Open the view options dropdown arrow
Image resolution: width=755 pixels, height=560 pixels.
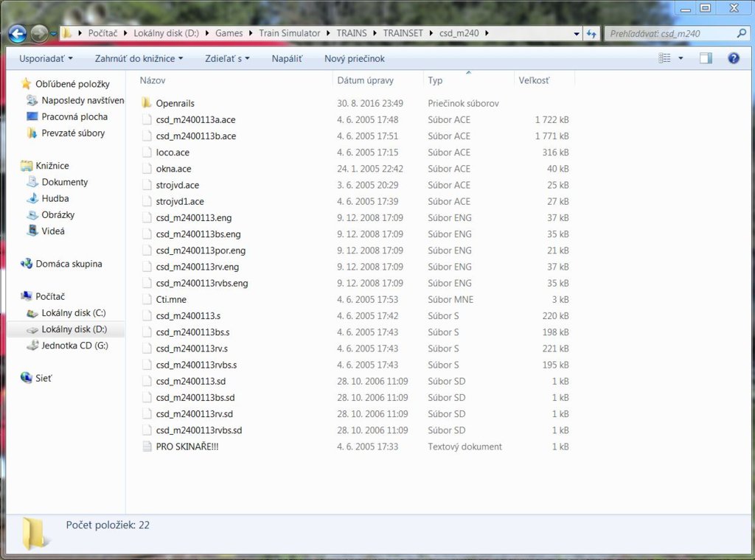click(681, 58)
